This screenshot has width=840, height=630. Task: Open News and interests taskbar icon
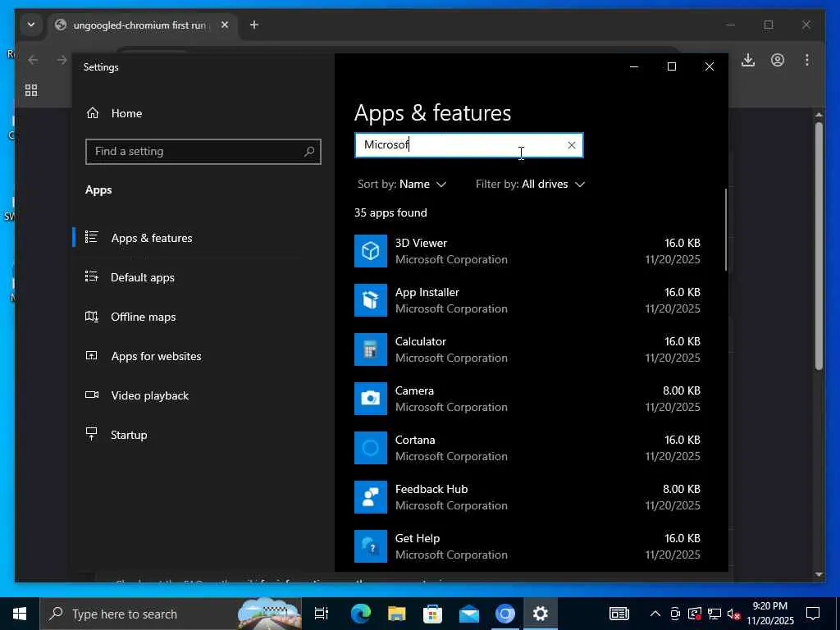click(x=619, y=614)
